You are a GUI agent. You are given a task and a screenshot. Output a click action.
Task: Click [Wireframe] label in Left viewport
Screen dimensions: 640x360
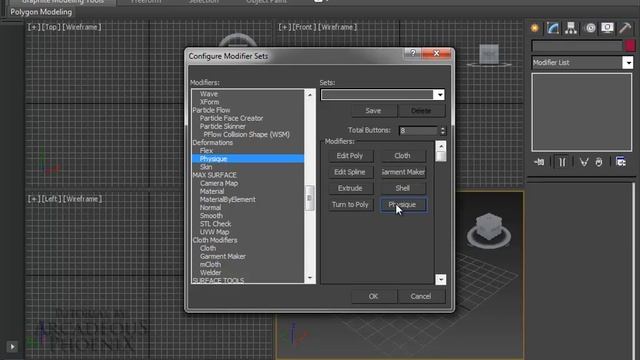pos(82,199)
